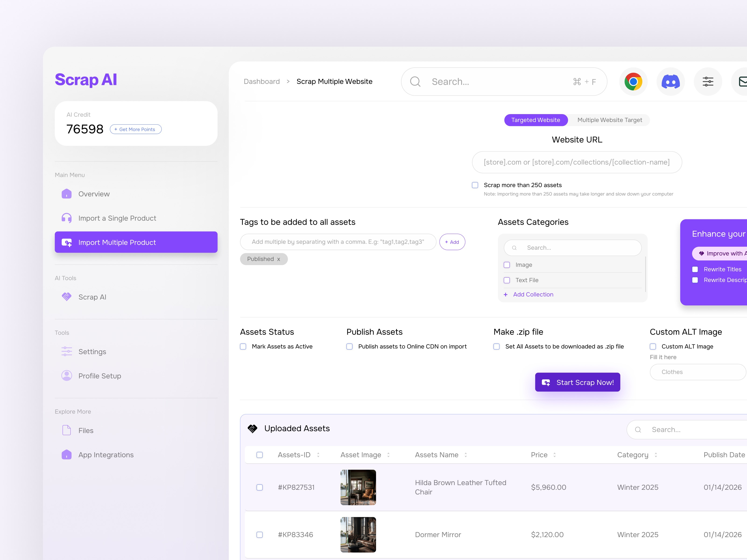Screen dimensions: 747x560
Task: Click the Uploaded Assets handshake icon
Action: pos(252,428)
